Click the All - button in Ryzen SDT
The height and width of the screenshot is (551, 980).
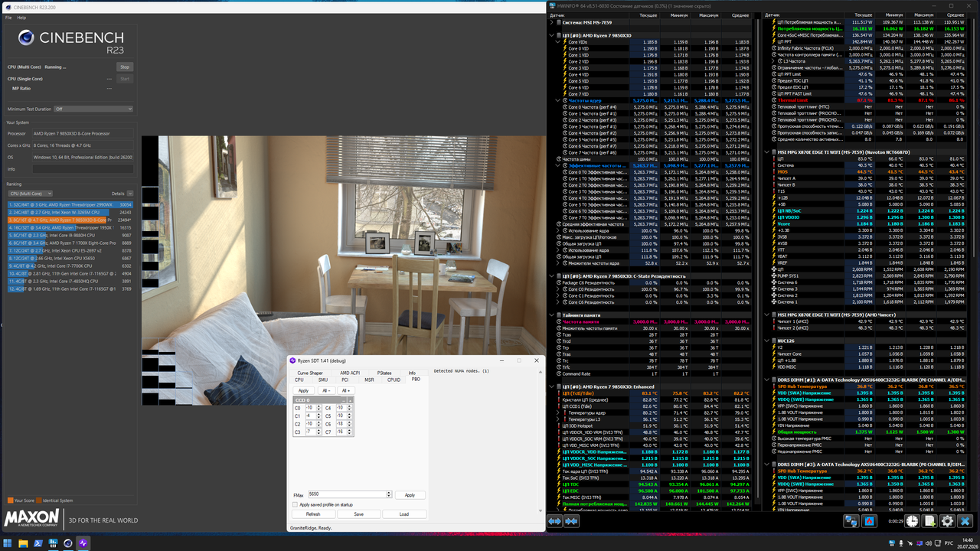click(325, 390)
